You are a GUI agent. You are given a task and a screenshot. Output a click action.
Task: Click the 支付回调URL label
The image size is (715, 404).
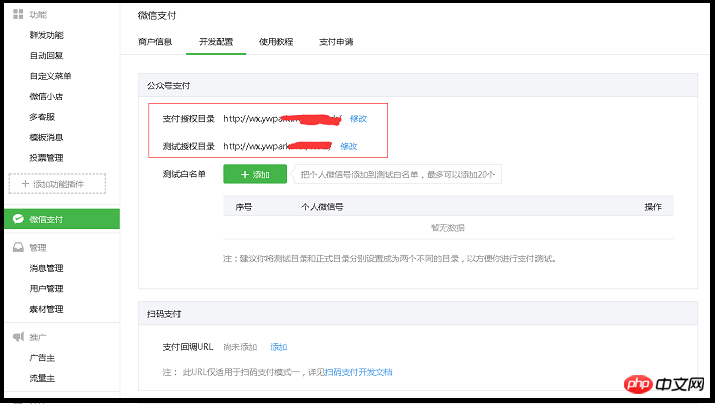(188, 347)
